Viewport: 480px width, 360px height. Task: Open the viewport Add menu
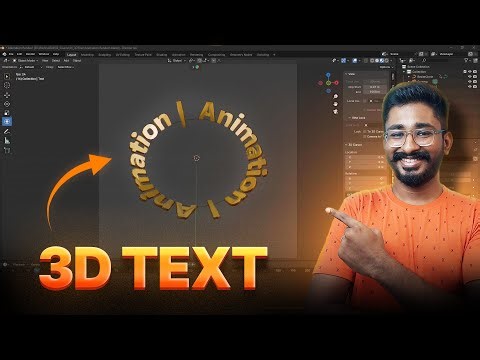pos(66,61)
